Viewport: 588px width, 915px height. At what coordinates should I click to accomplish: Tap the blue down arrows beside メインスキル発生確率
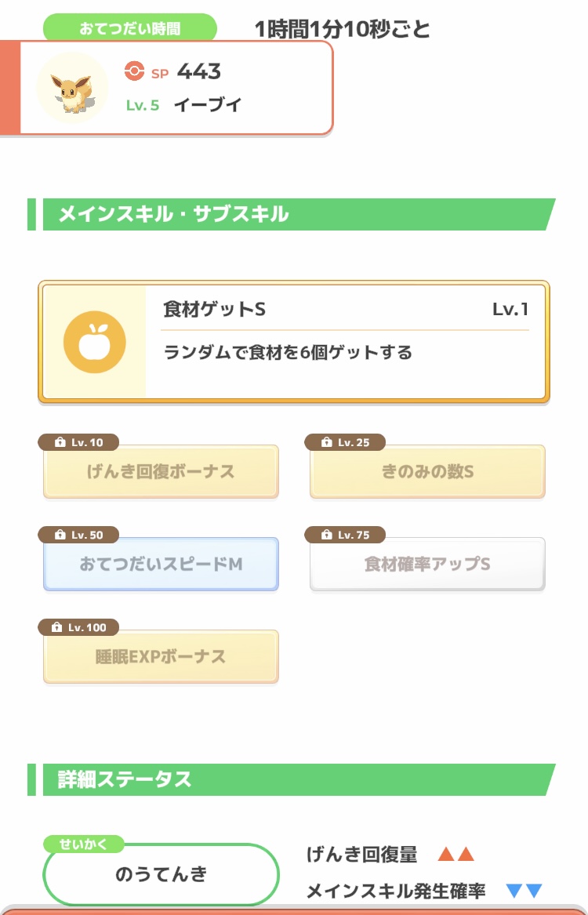click(x=524, y=891)
